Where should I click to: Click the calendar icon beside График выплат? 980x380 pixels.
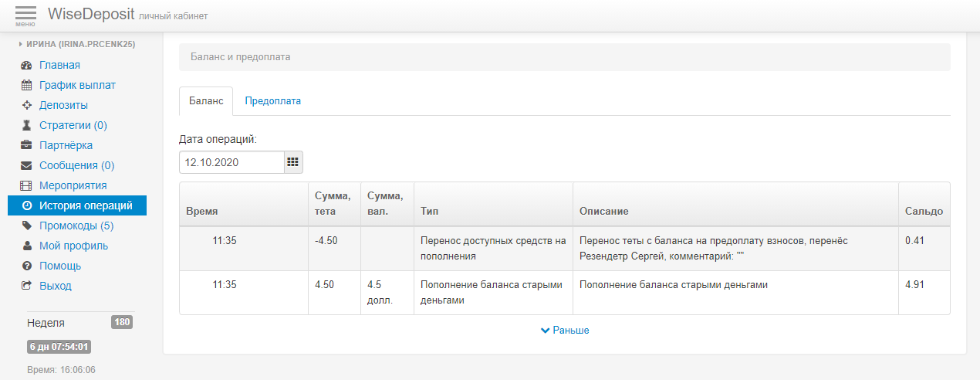[x=26, y=86]
